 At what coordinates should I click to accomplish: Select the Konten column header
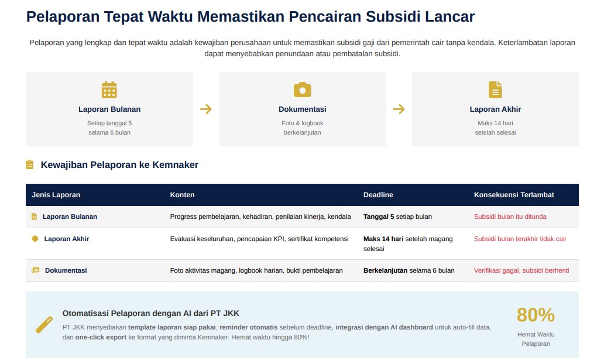tap(182, 195)
